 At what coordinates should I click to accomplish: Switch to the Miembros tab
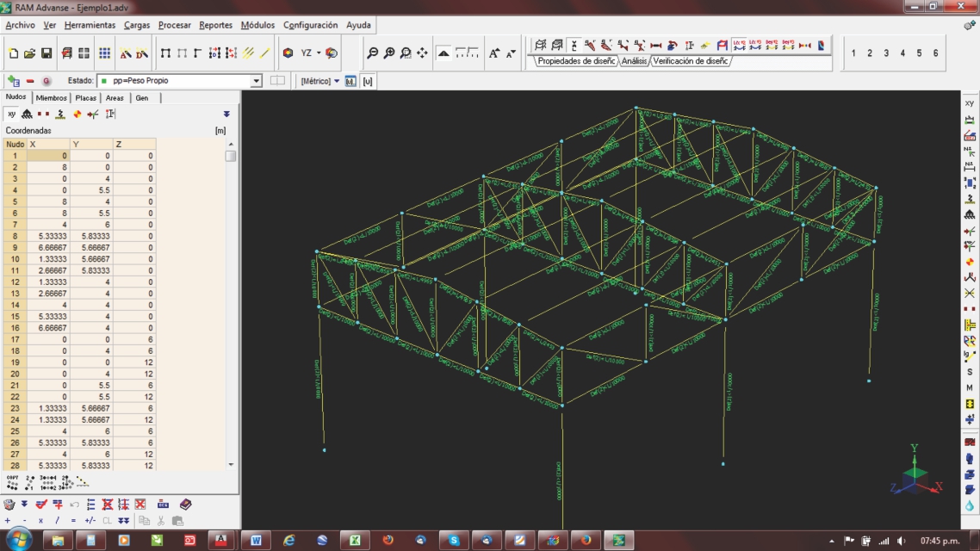click(51, 98)
